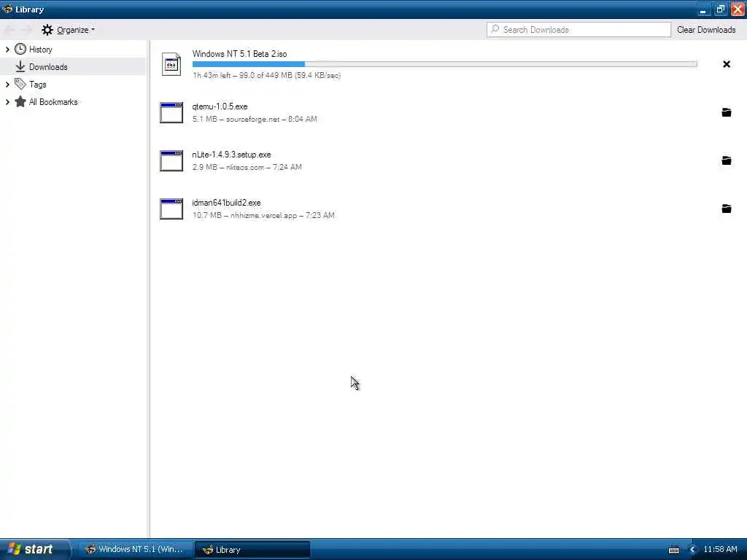Click Clear Downloads button

(x=706, y=29)
